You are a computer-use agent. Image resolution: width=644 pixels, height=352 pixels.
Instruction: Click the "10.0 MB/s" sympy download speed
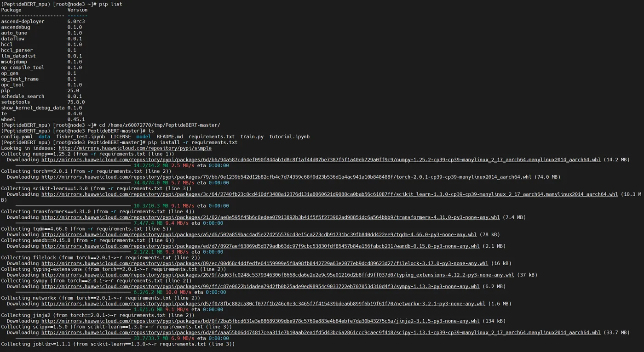[x=178, y=292]
